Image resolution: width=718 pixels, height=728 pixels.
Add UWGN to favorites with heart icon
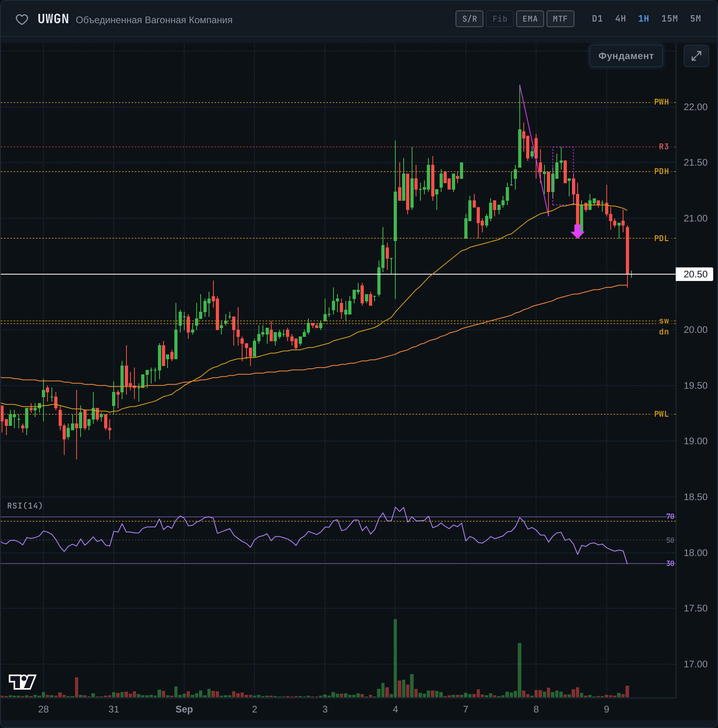(22, 19)
